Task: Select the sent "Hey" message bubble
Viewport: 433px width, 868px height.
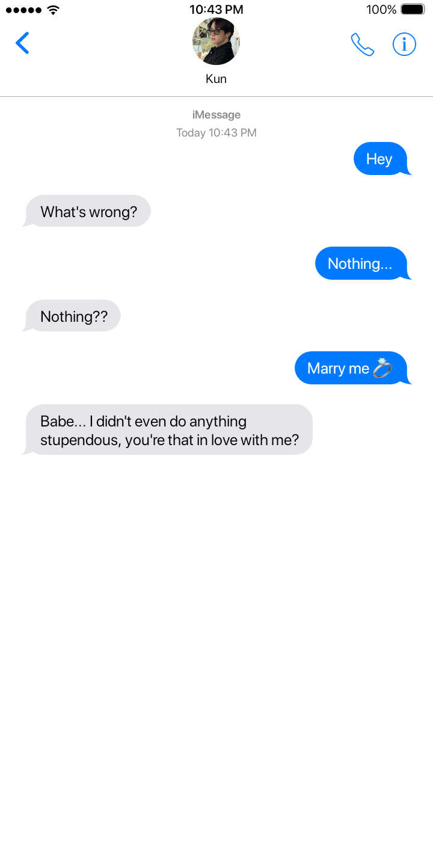Action: (382, 159)
